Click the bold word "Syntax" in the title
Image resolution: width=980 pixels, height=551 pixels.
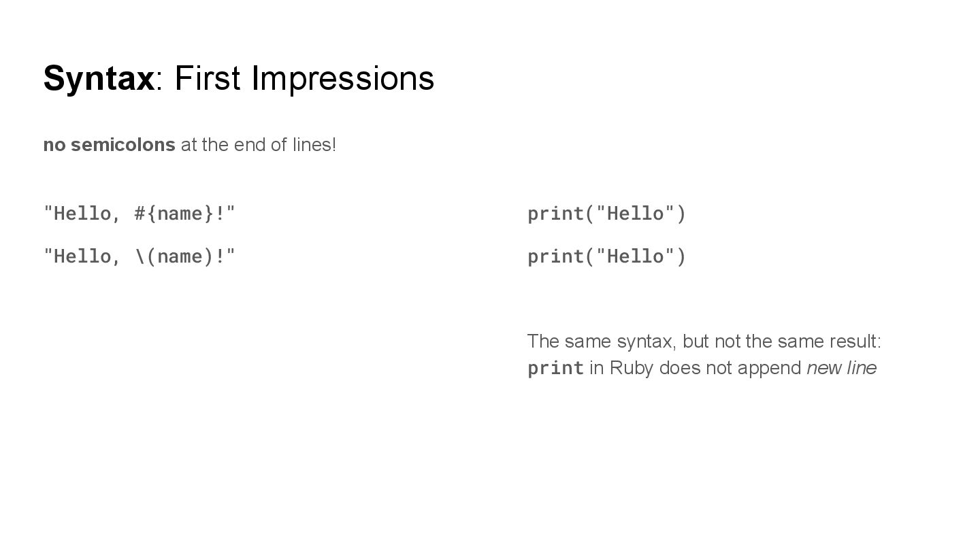pos(99,78)
